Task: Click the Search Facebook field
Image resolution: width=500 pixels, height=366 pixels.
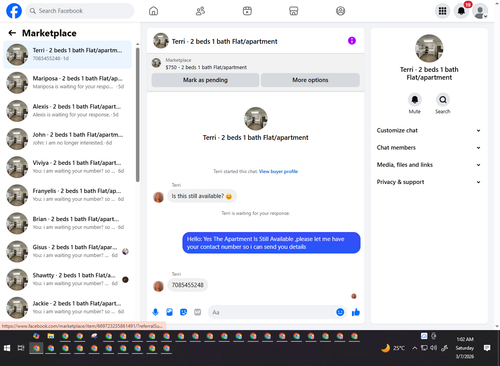Action: pos(80,11)
